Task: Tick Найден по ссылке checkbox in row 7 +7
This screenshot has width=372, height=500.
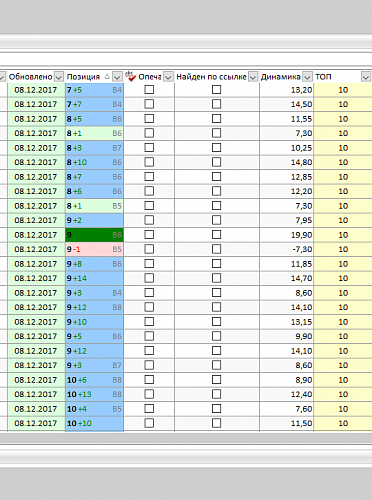Action: (216, 104)
